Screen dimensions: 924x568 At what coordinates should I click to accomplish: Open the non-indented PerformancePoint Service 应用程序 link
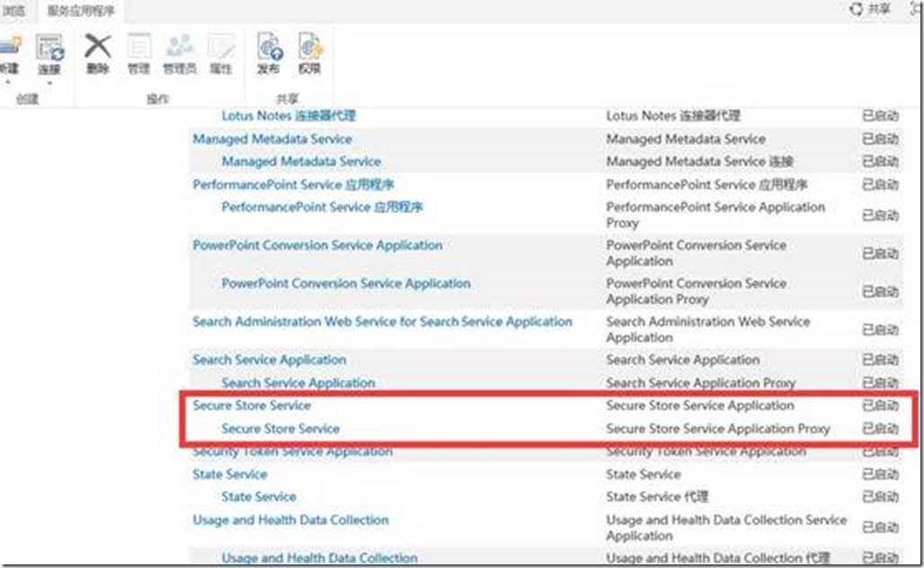(293, 184)
